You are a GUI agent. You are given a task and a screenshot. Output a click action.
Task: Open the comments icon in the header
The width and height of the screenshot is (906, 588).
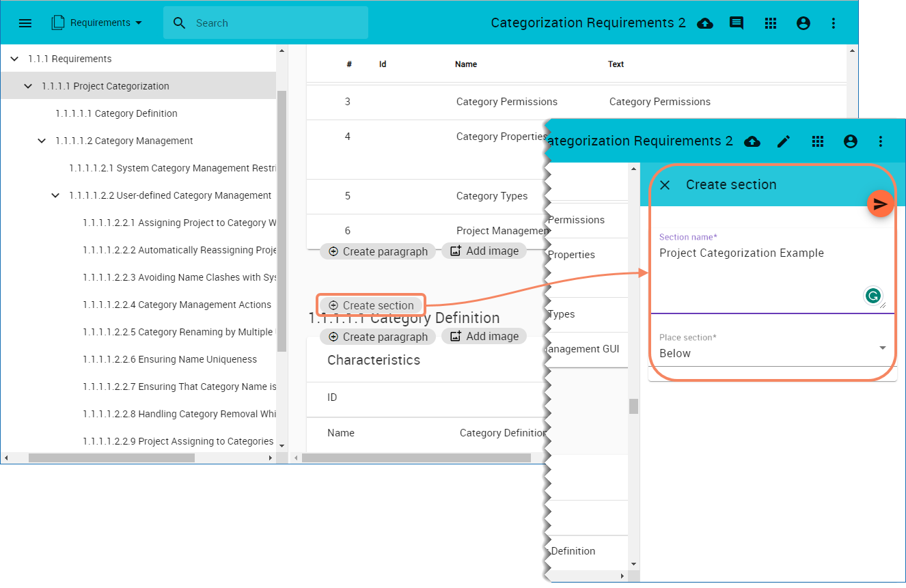(x=737, y=23)
